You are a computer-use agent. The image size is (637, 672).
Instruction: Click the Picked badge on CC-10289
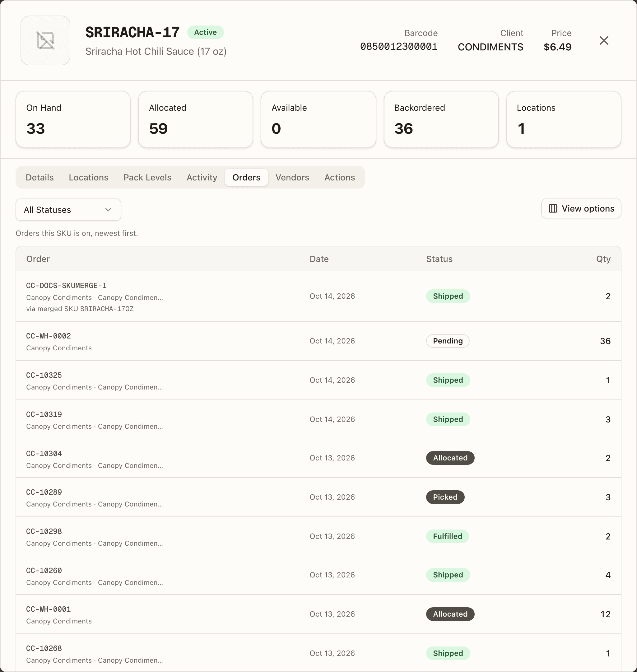click(445, 497)
